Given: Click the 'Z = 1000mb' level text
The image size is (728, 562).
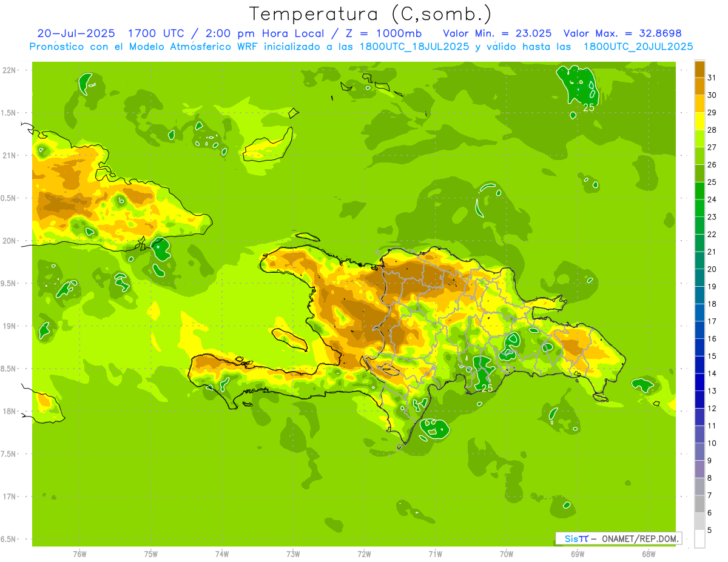Looking at the screenshot, I should (x=383, y=33).
